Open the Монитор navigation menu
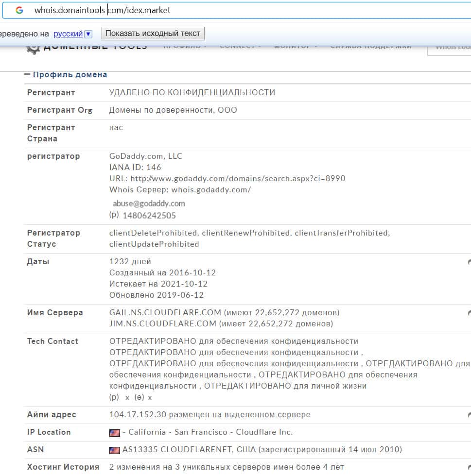Screen dimensions: 471x476 (x=295, y=47)
